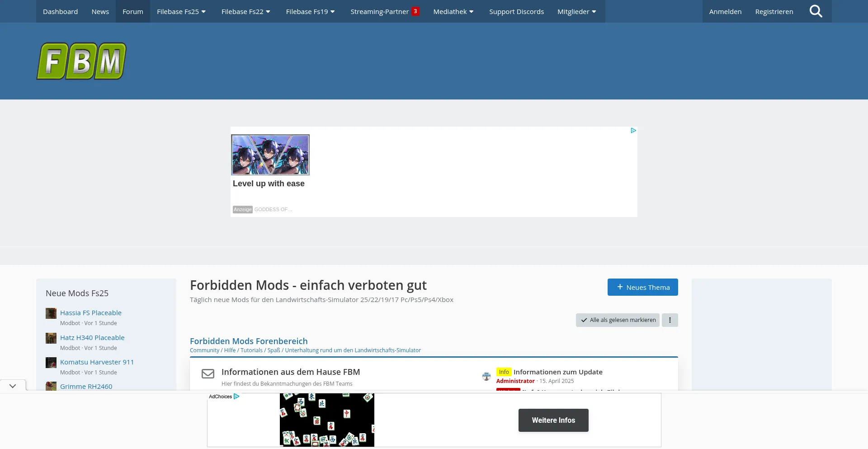This screenshot has width=868, height=449.
Task: Click the anime ad image
Action: coord(270,155)
